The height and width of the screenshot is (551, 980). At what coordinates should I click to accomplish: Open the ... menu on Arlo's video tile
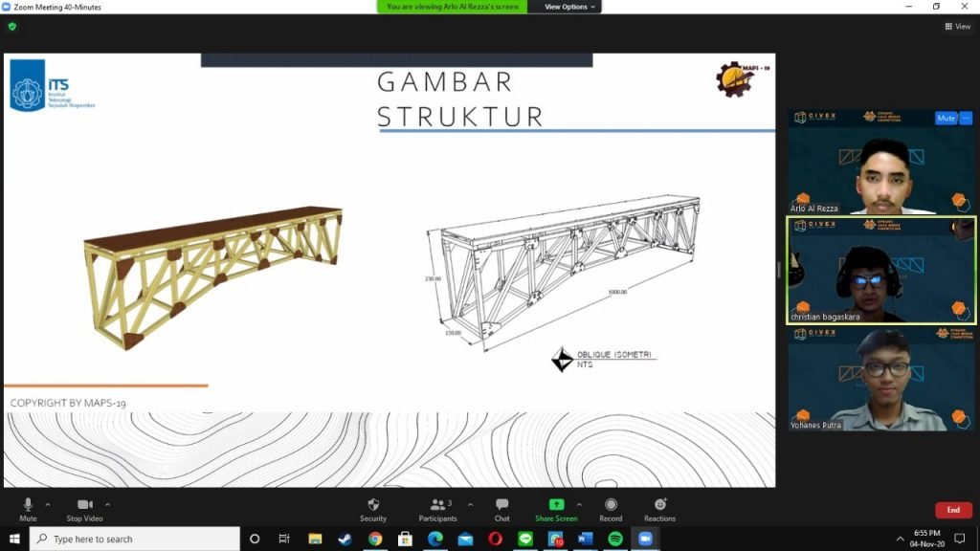click(966, 118)
